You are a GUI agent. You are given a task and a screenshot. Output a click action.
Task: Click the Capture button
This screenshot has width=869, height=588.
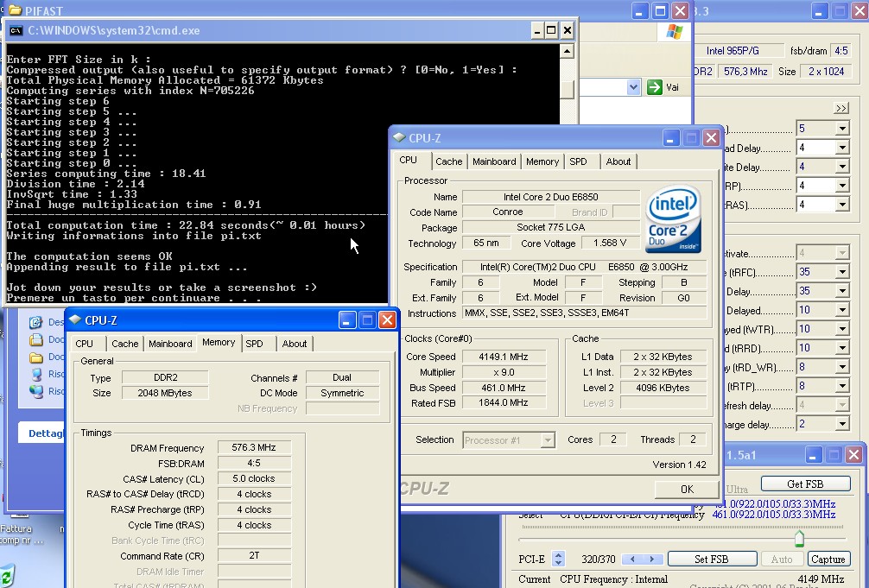828,559
